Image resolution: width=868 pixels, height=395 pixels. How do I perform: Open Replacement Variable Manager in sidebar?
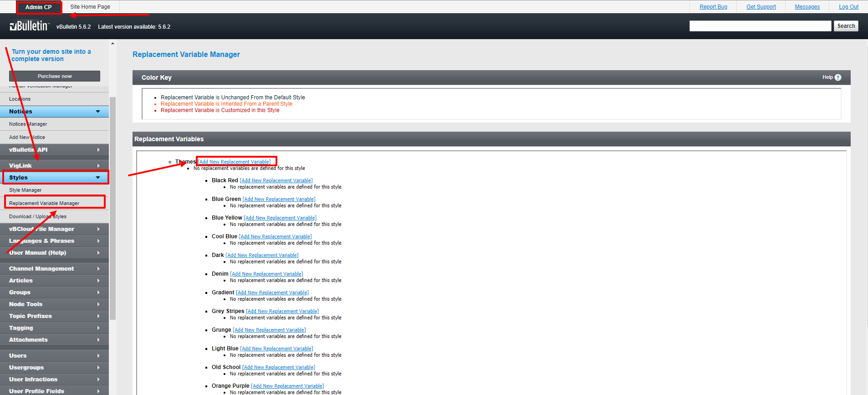click(44, 203)
